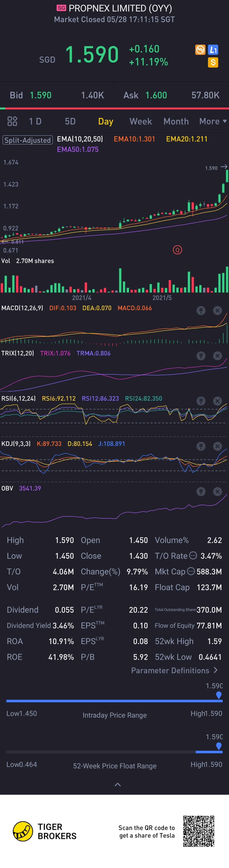Image resolution: width=229 pixels, height=868 pixels.
Task: Remove the MACD indicator panel
Action: tap(218, 311)
